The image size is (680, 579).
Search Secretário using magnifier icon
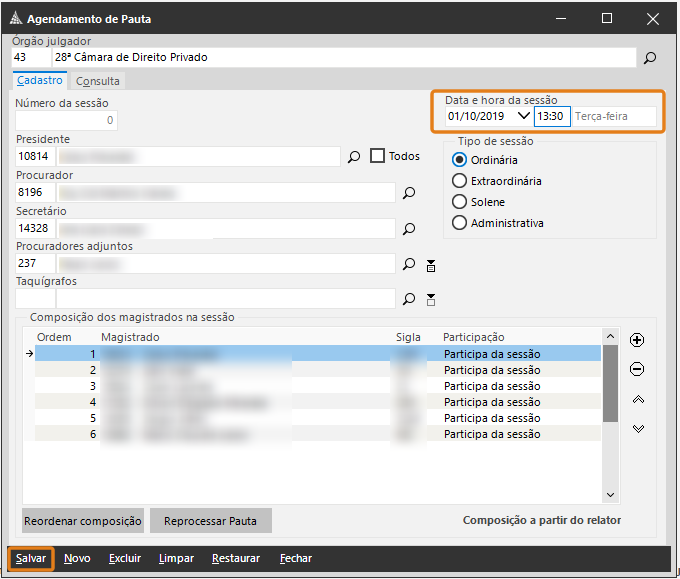408,229
